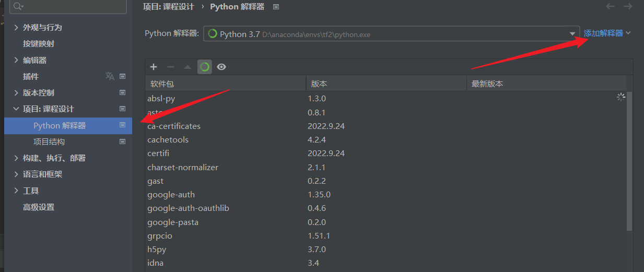The width and height of the screenshot is (644, 272).
Task: Open the Python 解释器 dropdown list
Action: (x=572, y=34)
